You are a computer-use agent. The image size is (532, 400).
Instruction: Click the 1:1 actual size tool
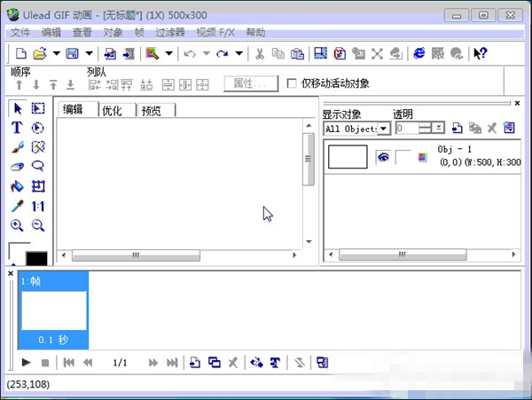(38, 206)
